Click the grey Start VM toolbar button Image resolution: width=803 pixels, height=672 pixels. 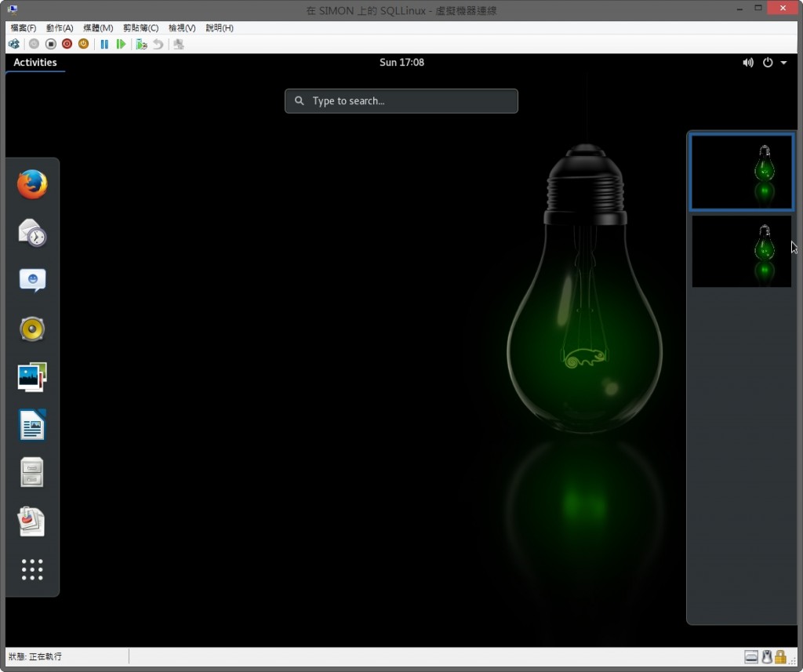[34, 44]
